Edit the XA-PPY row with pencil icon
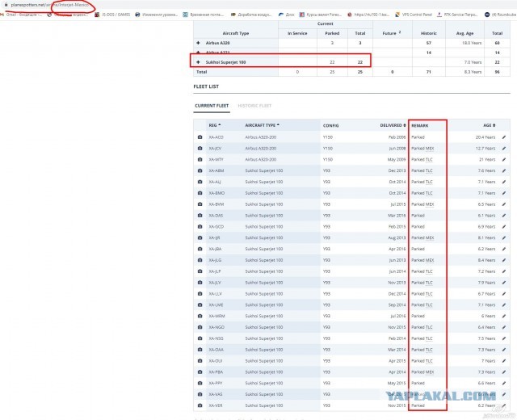The image size is (517, 420). click(x=504, y=383)
